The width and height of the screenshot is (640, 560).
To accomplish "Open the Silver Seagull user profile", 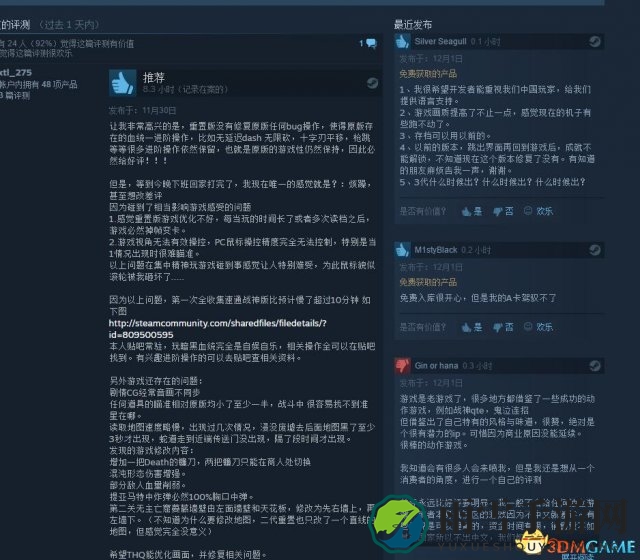I will (440, 42).
